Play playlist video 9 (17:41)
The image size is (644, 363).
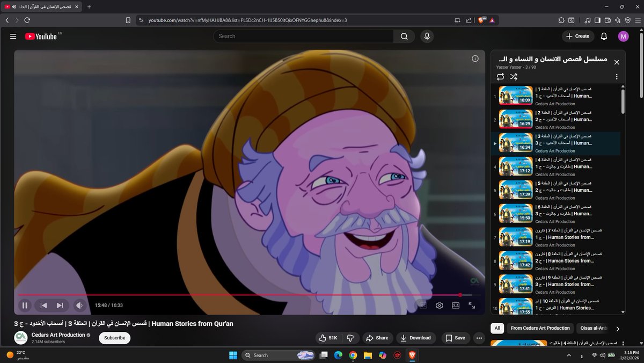[555, 285]
